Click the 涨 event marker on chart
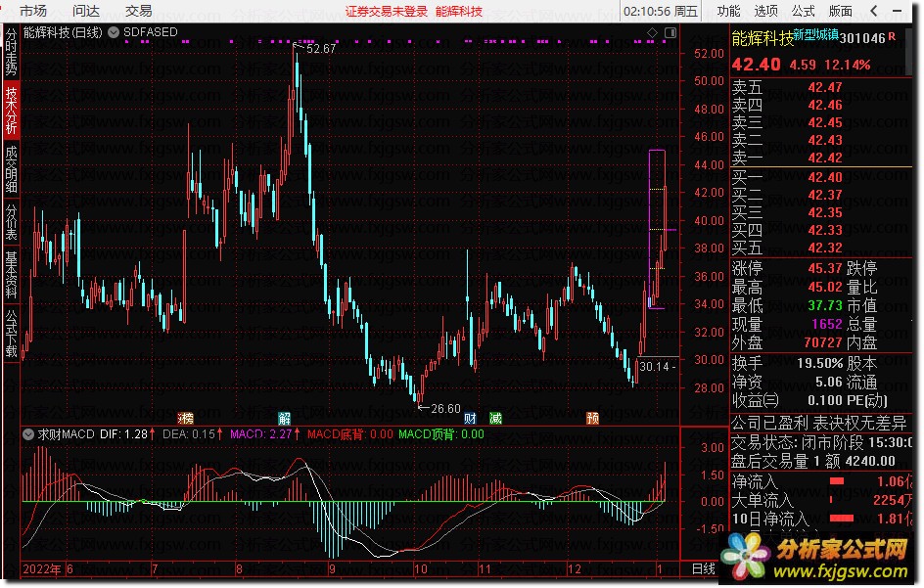The width and height of the screenshot is (924, 588). click(186, 419)
